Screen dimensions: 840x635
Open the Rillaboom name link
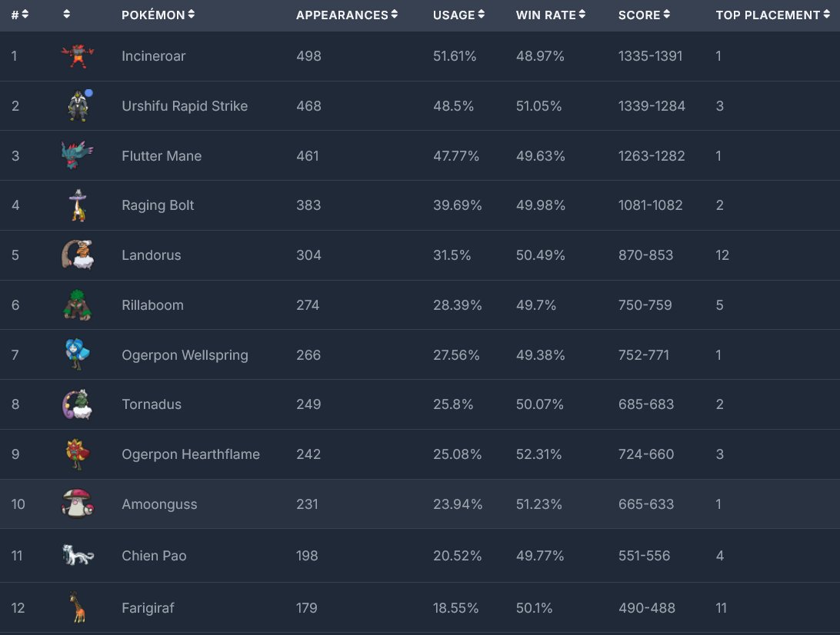tap(152, 305)
